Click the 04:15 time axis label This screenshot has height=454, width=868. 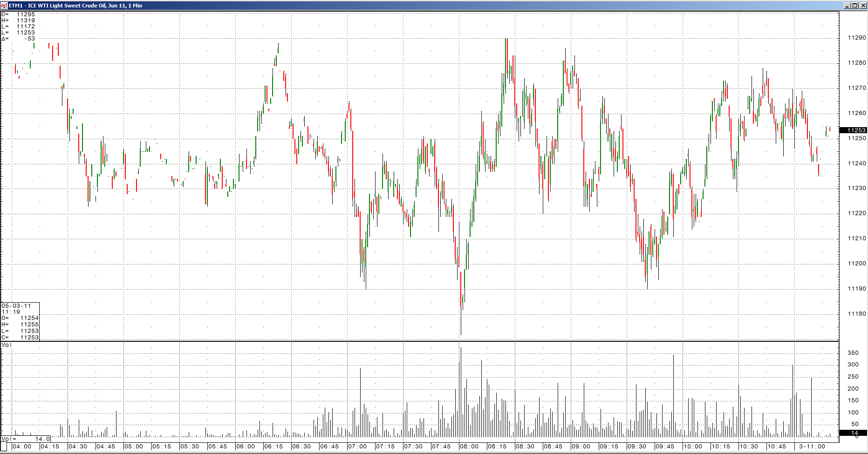click(x=50, y=447)
